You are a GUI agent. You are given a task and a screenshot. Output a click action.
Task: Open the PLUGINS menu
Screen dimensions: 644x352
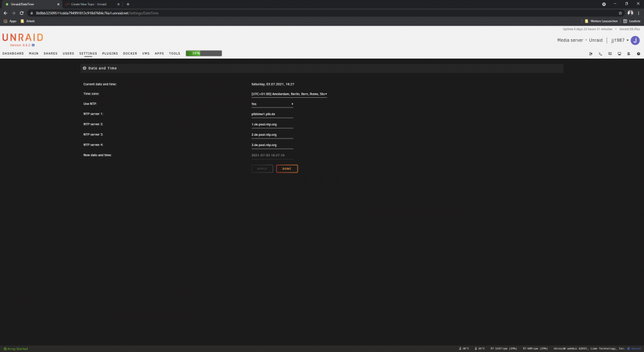tap(110, 53)
